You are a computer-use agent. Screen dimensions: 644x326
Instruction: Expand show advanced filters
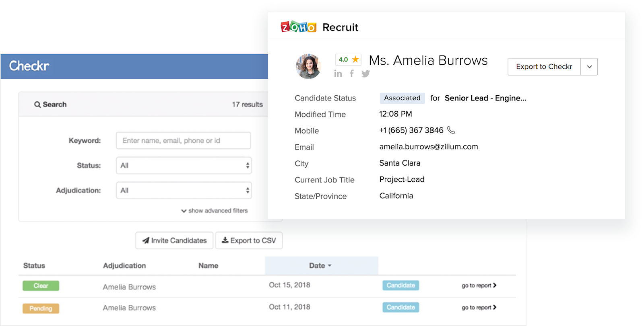click(x=215, y=211)
